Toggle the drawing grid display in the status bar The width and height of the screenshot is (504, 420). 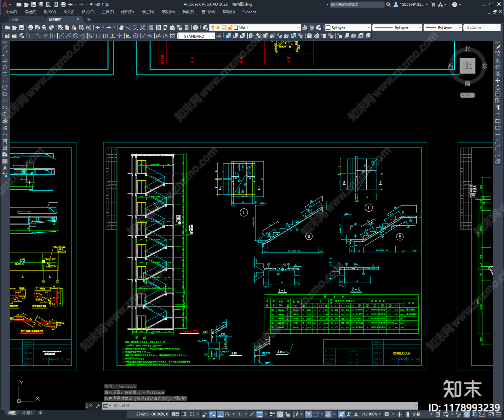(x=184, y=414)
